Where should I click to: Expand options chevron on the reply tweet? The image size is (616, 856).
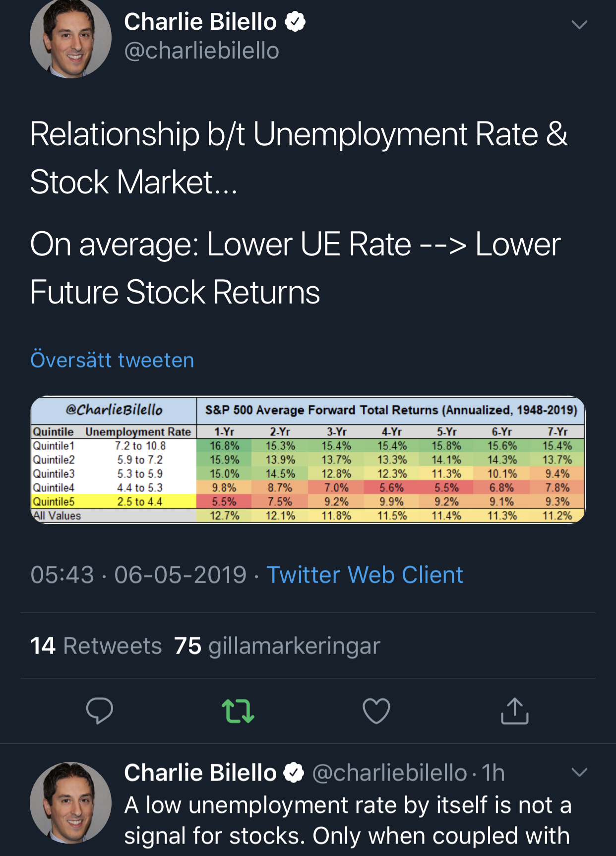tap(579, 772)
